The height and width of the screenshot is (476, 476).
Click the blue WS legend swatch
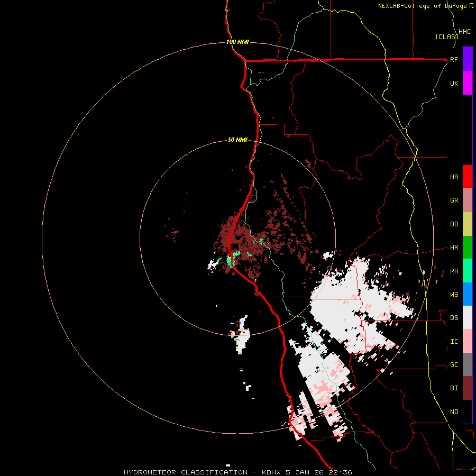(x=467, y=294)
